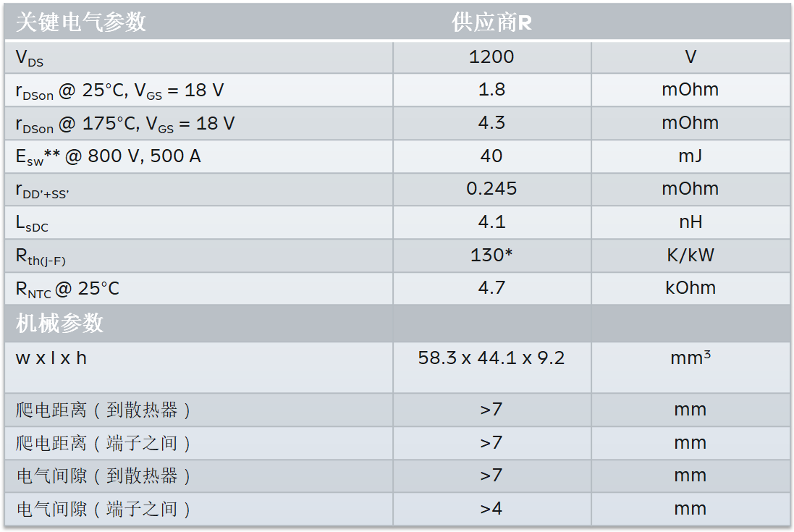Click the 0.245 value cell
794x532 pixels.
point(491,189)
